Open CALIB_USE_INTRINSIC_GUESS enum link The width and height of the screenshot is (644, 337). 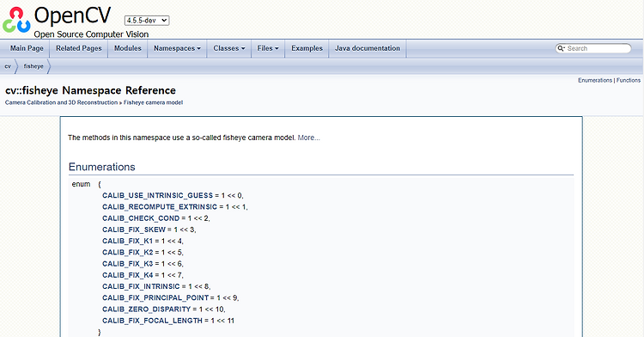click(158, 196)
